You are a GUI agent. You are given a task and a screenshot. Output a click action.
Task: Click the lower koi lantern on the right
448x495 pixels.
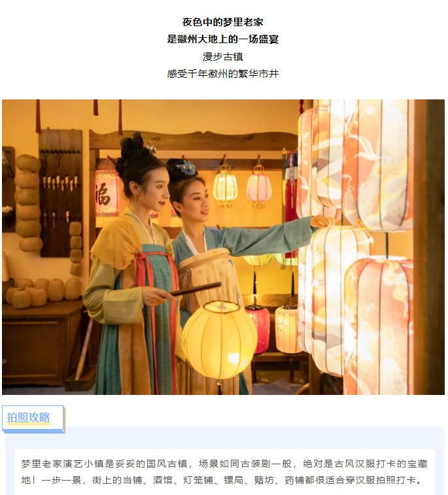coord(379,325)
